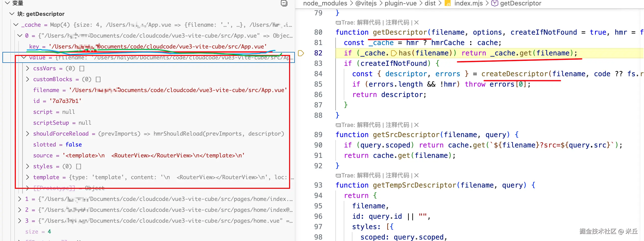The height and width of the screenshot is (241, 644).
Task: Open dist in the breadcrumb
Action: [430, 3]
